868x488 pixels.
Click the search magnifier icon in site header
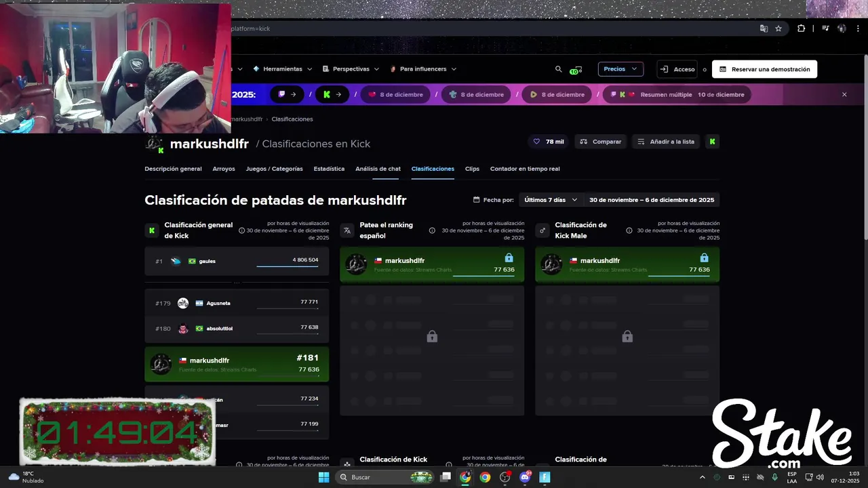559,69
